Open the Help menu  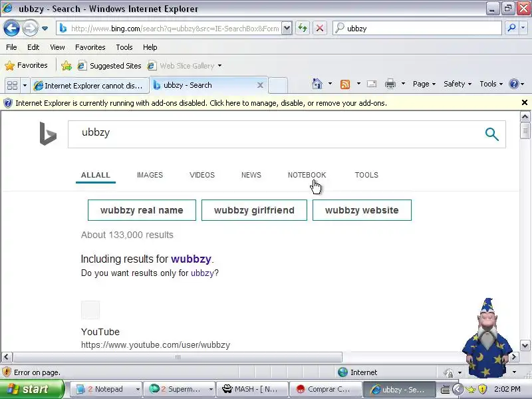pos(150,47)
